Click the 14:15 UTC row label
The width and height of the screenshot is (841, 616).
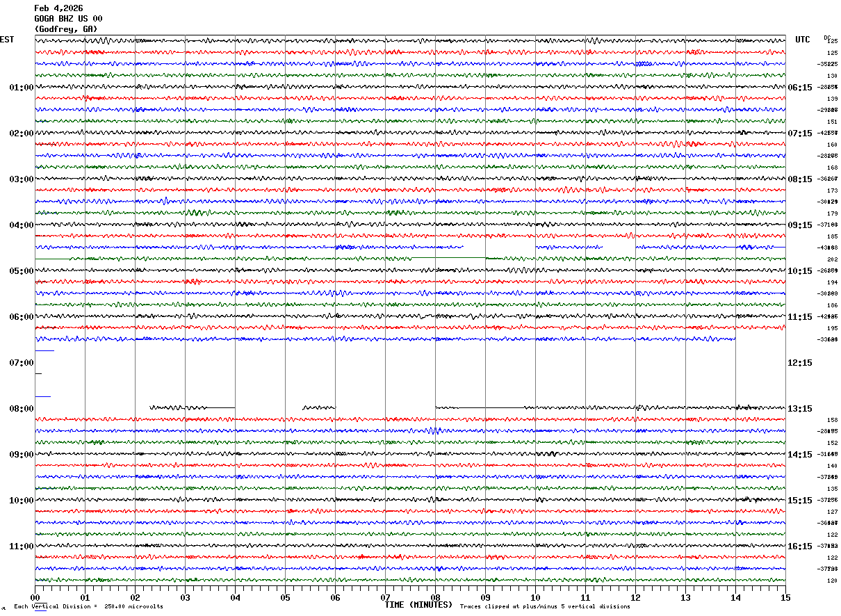point(800,455)
